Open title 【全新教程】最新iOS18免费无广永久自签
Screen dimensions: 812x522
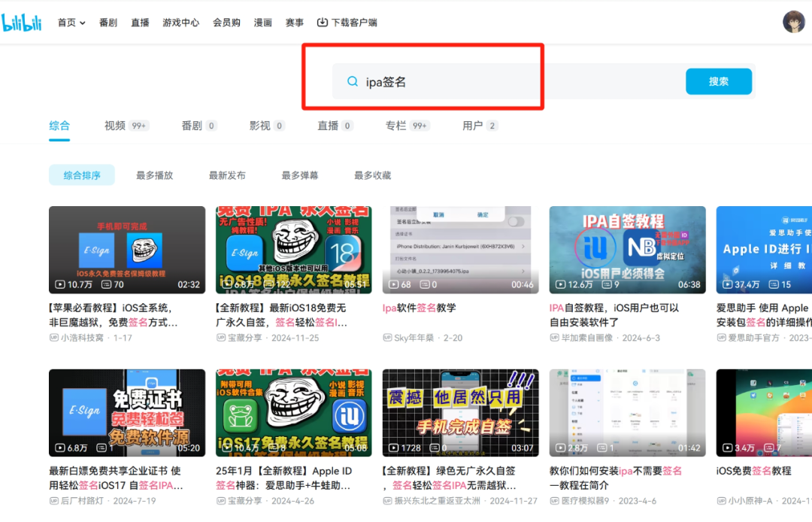pyautogui.click(x=281, y=315)
